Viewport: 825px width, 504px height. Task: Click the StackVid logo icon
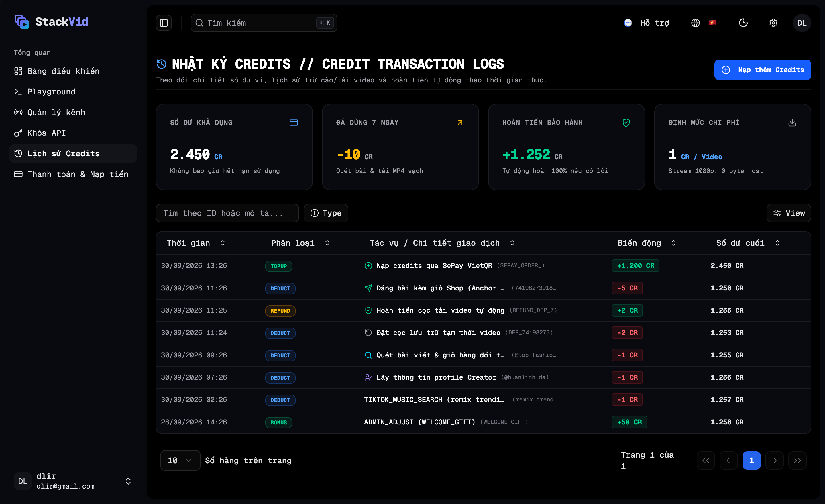(x=22, y=22)
